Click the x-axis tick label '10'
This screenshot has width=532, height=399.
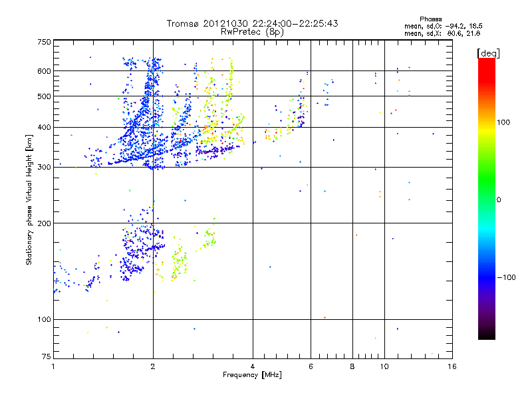point(384,366)
